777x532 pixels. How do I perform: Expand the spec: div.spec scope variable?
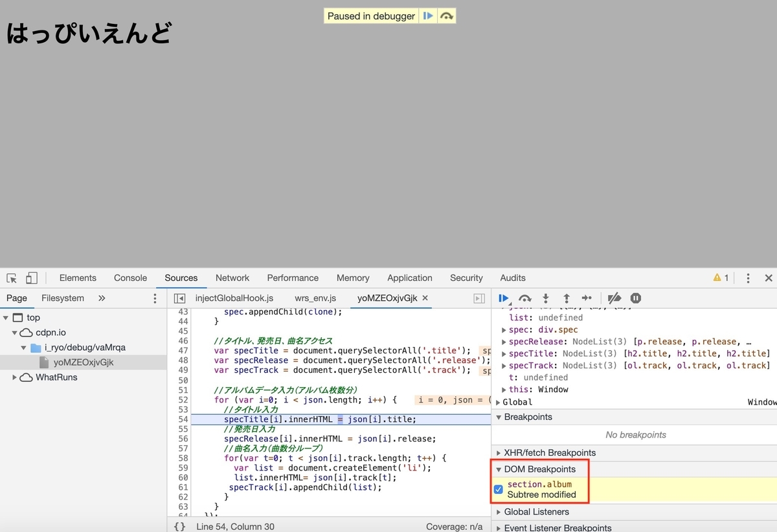click(504, 330)
